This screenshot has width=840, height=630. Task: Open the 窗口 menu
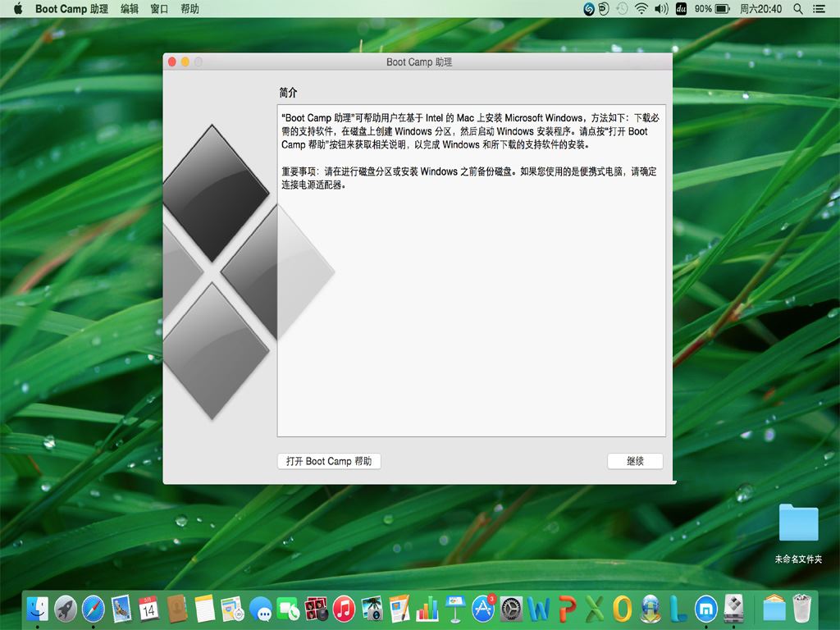[159, 8]
